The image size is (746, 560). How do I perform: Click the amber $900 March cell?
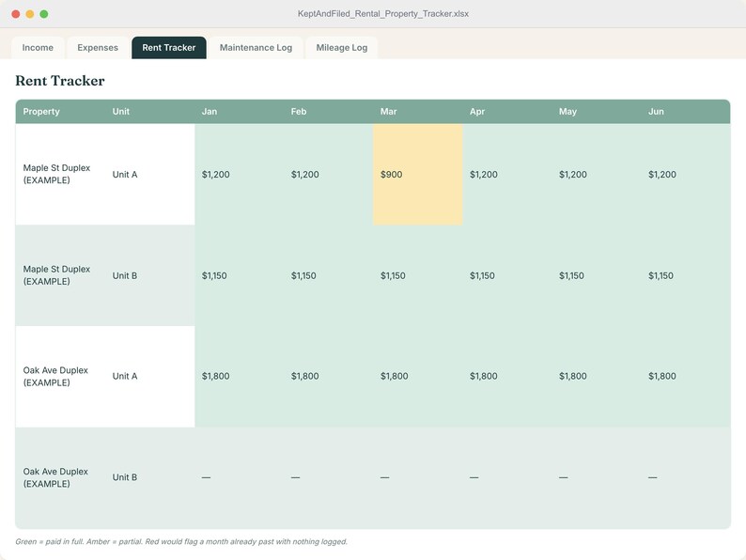point(418,174)
